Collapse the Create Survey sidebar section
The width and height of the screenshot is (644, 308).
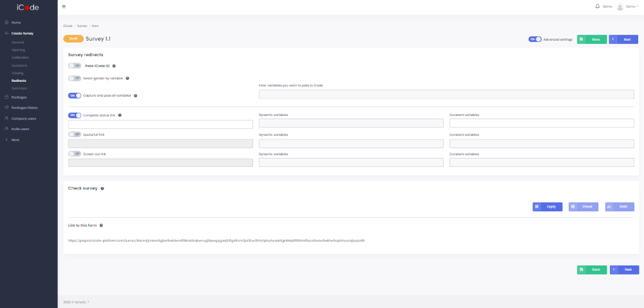pyautogui.click(x=22, y=33)
